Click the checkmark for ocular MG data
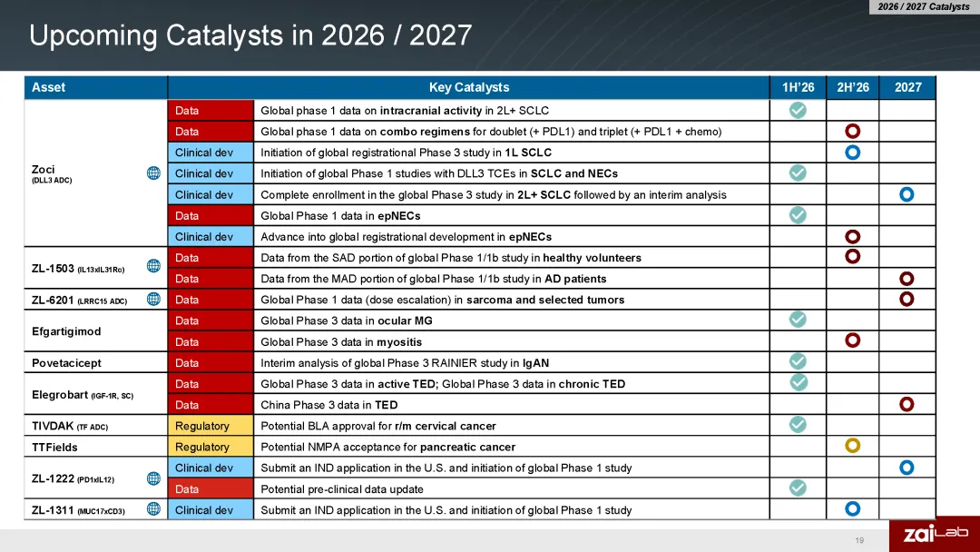Screen dimensions: 980x552 798,320
